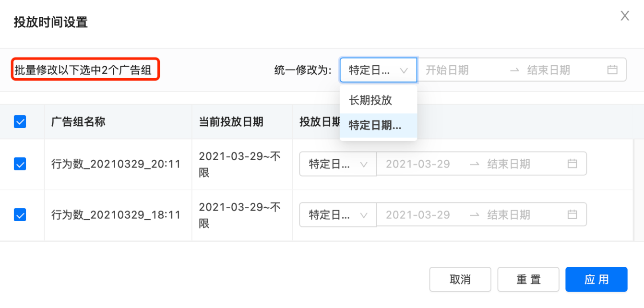Click the calendar icon for 行为数_20210329_18:11 row
This screenshot has width=644, height=308.
pyautogui.click(x=572, y=214)
